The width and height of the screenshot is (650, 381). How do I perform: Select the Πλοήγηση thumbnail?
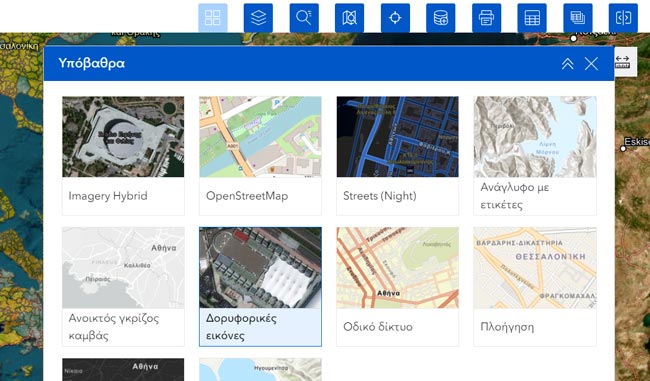pos(535,267)
